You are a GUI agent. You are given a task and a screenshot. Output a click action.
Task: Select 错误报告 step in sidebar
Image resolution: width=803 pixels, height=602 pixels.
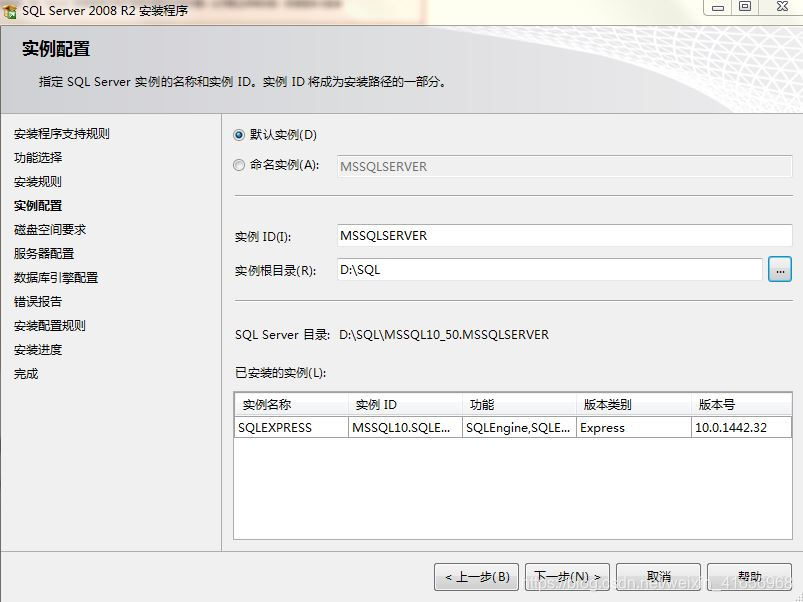[38, 302]
